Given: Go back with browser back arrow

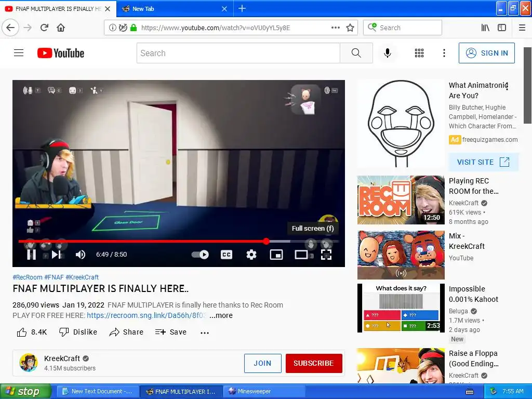Looking at the screenshot, I should tap(10, 28).
